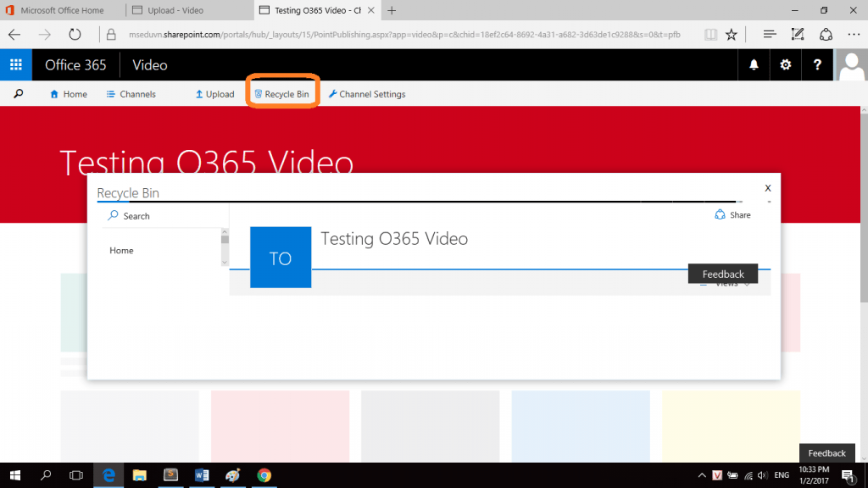
Task: Click Share in the Recycle Bin dialog
Action: tap(733, 214)
